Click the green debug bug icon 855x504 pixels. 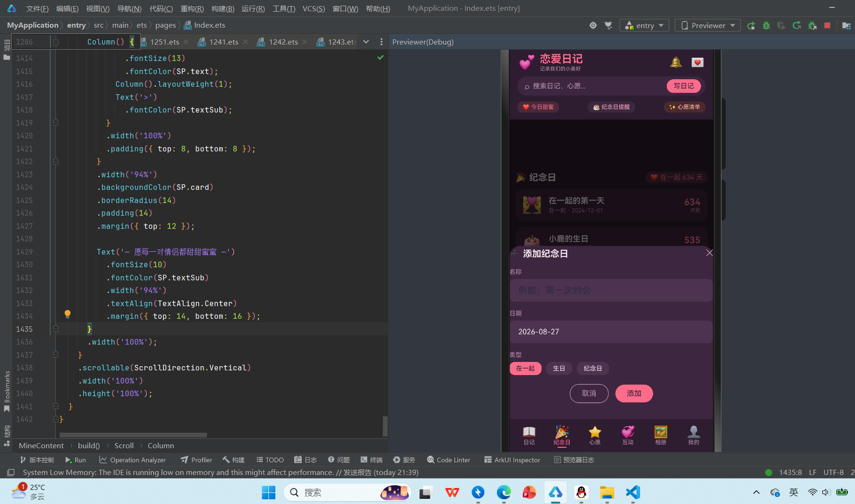coord(766,25)
